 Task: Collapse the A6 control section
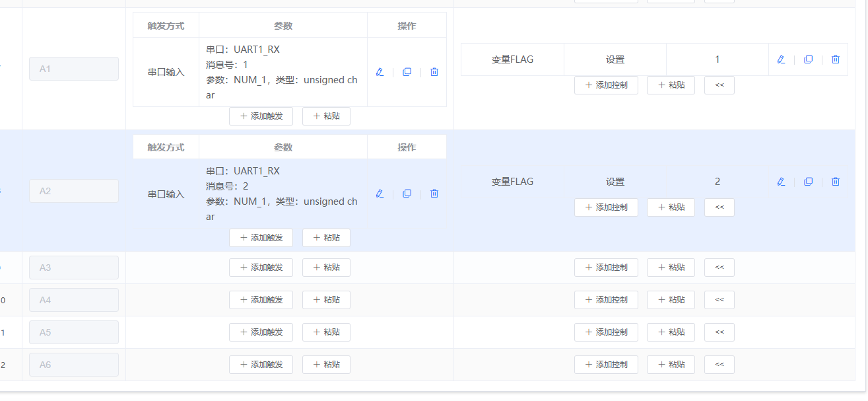tap(719, 364)
